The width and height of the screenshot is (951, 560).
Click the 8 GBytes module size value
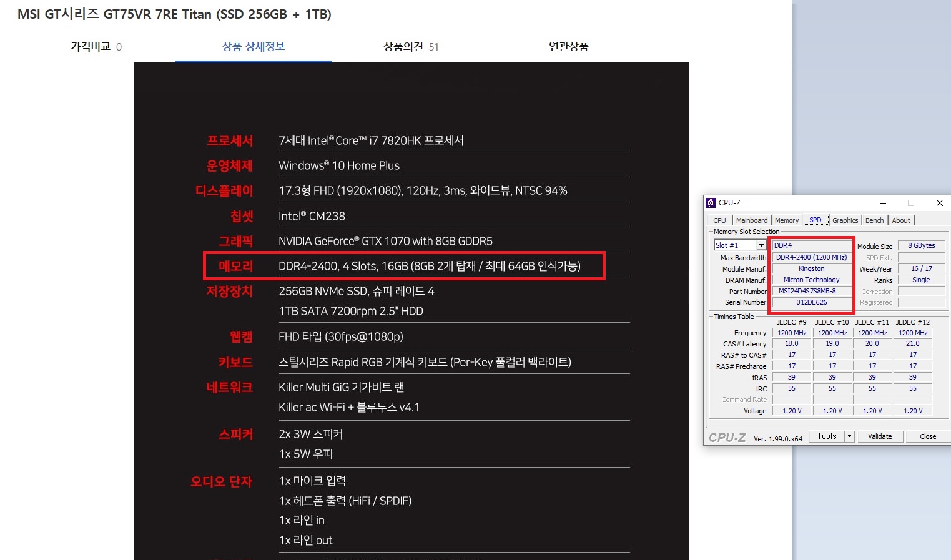(x=922, y=245)
